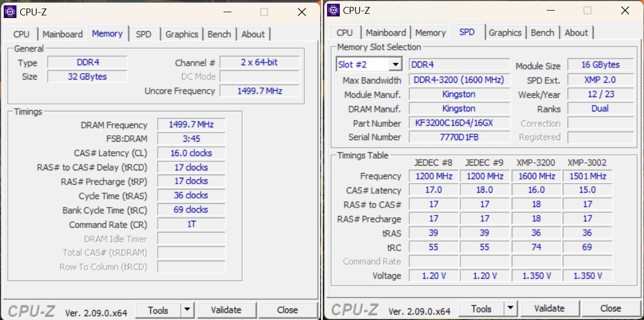
Task: Expand Tools dropdown arrow in left window
Action: [187, 310]
